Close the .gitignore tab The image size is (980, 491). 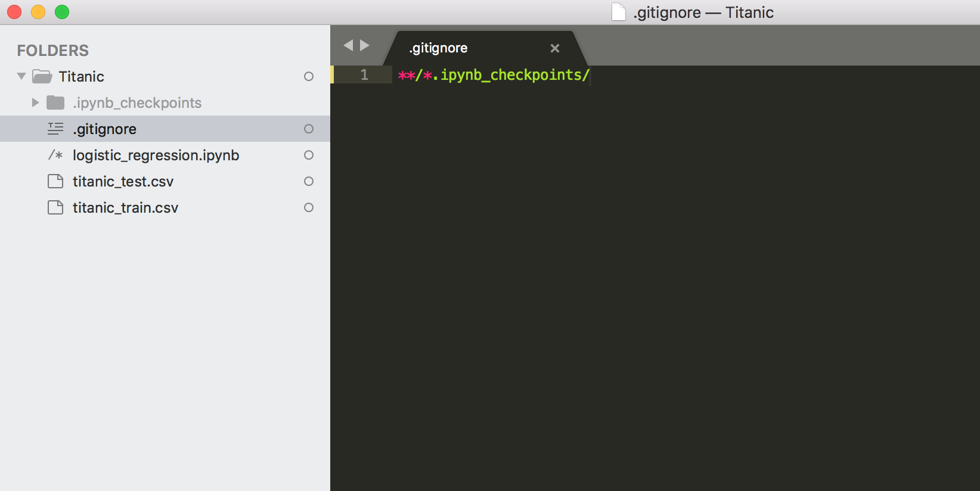pyautogui.click(x=554, y=48)
